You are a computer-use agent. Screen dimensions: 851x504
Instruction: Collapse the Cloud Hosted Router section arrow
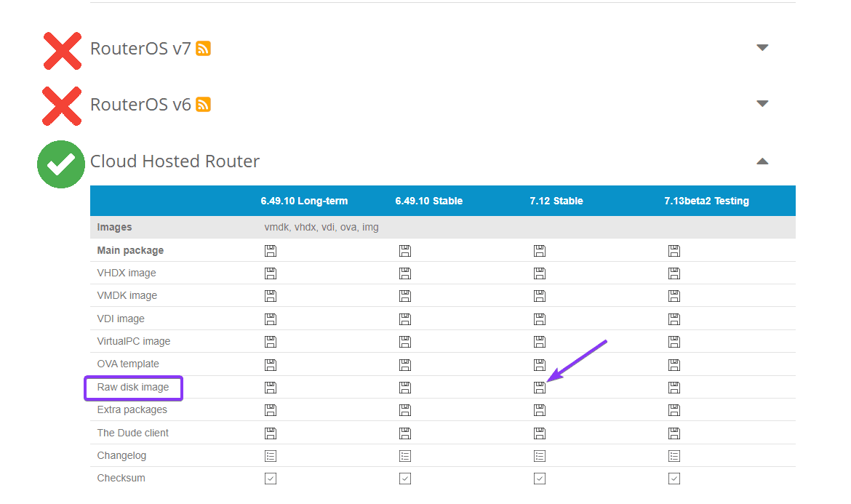(762, 161)
